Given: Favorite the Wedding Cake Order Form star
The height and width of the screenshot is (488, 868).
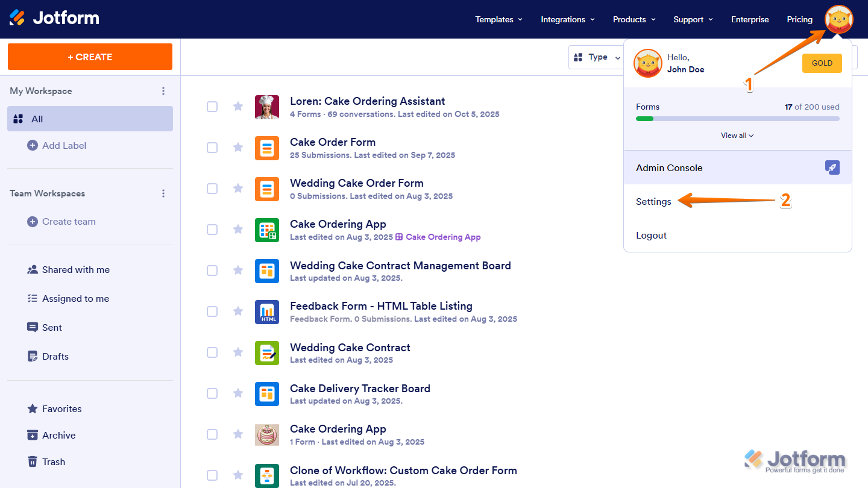Looking at the screenshot, I should [238, 189].
